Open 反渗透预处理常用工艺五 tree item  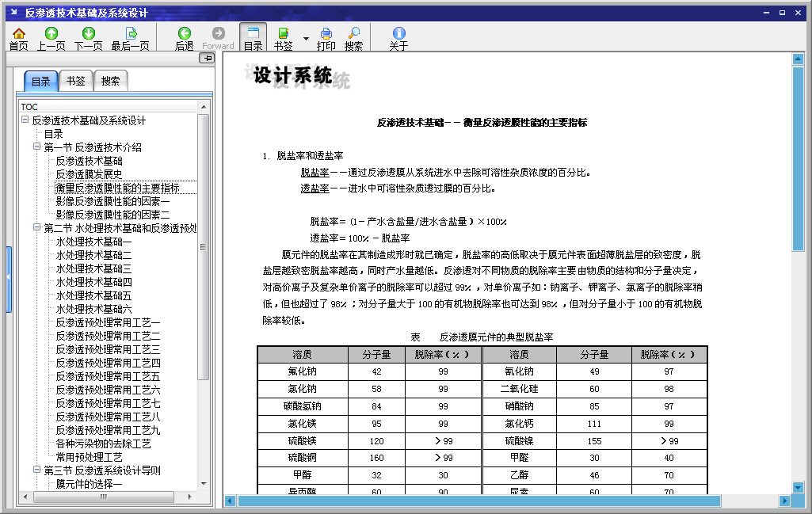tap(109, 376)
